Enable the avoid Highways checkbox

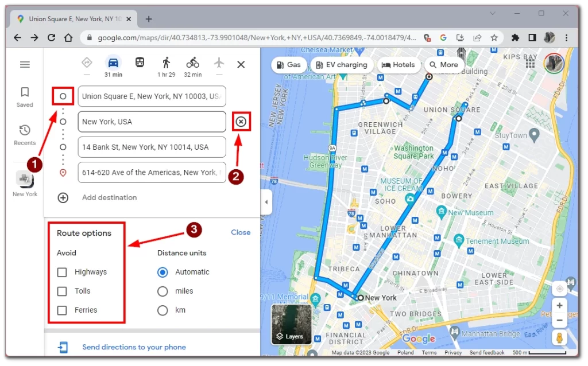point(62,272)
